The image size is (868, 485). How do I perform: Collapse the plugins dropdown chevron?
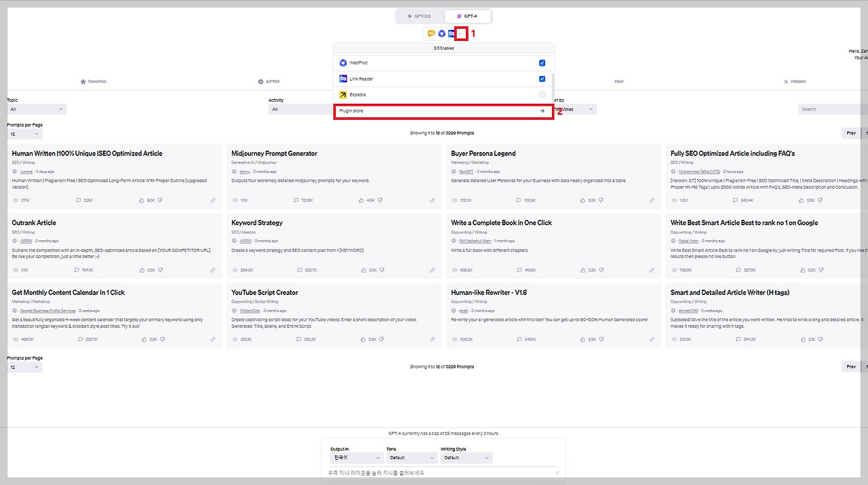coord(461,33)
